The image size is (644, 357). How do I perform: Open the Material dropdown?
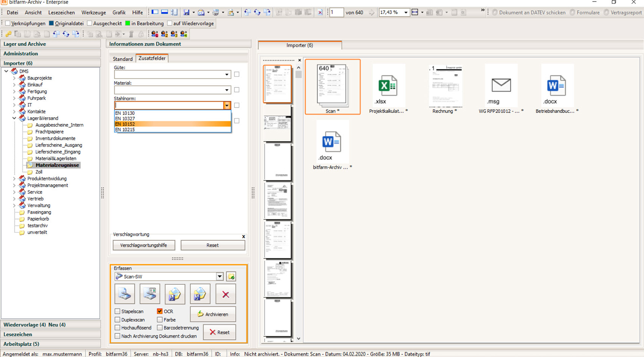point(227,90)
